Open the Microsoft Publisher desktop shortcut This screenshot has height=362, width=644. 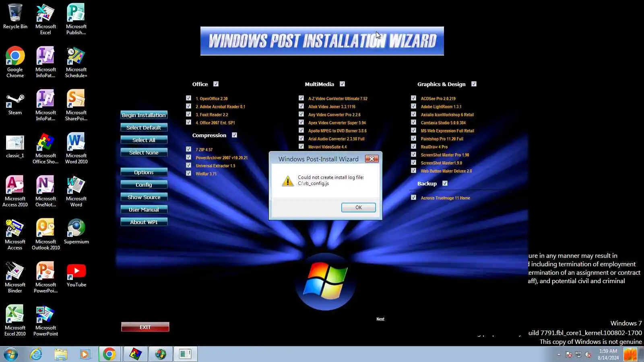point(76,19)
